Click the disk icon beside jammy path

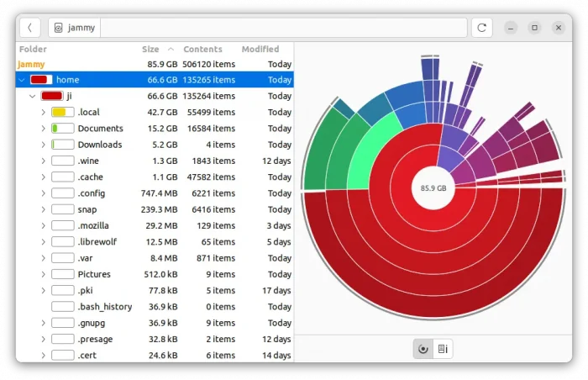[x=58, y=28]
